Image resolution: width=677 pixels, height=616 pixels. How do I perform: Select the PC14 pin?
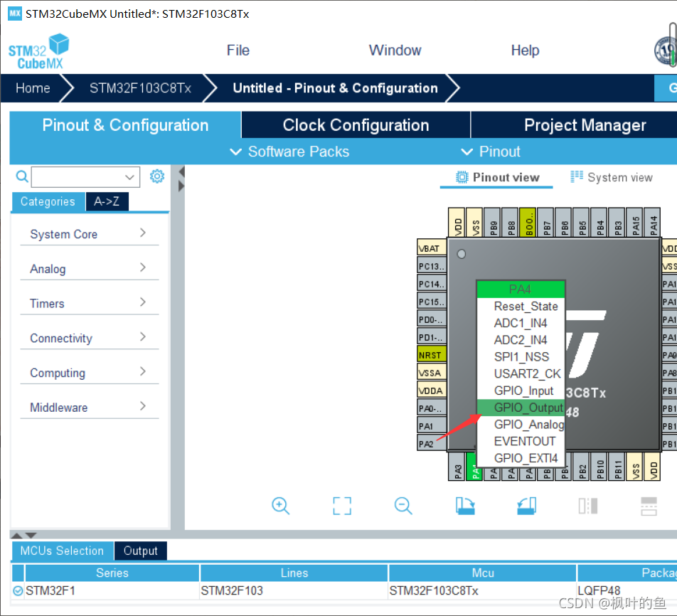point(432,284)
